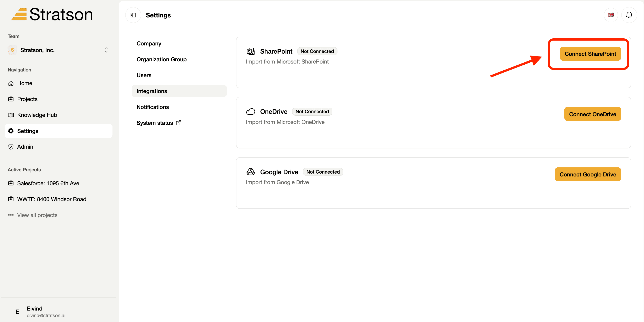Open the Notifications settings tab

pyautogui.click(x=179, y=107)
